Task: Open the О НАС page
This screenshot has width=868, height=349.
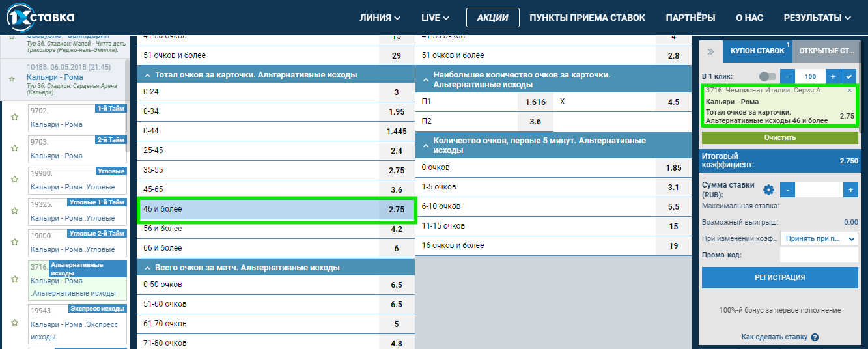Action: click(x=749, y=18)
